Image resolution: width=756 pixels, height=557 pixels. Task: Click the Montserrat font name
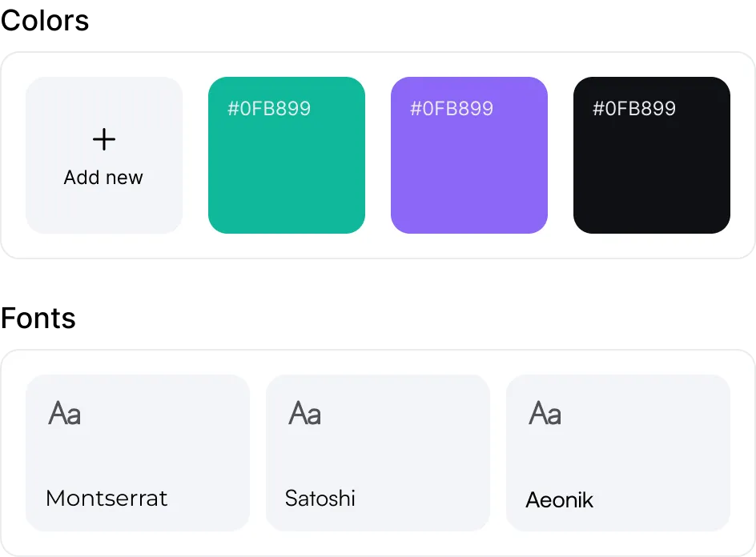point(107,498)
